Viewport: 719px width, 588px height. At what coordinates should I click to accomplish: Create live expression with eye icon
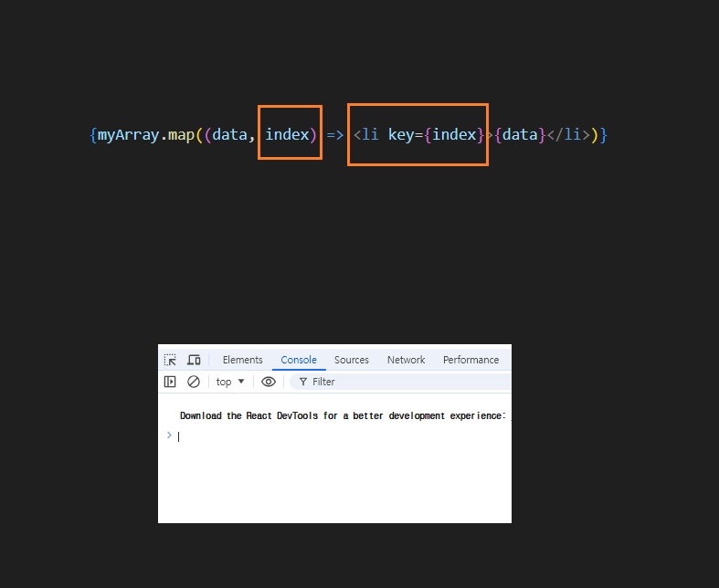click(x=269, y=382)
